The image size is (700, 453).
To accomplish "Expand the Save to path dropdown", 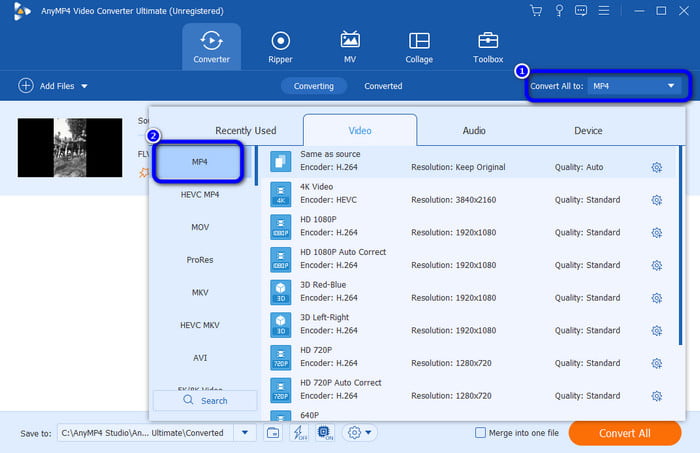I will [x=245, y=432].
